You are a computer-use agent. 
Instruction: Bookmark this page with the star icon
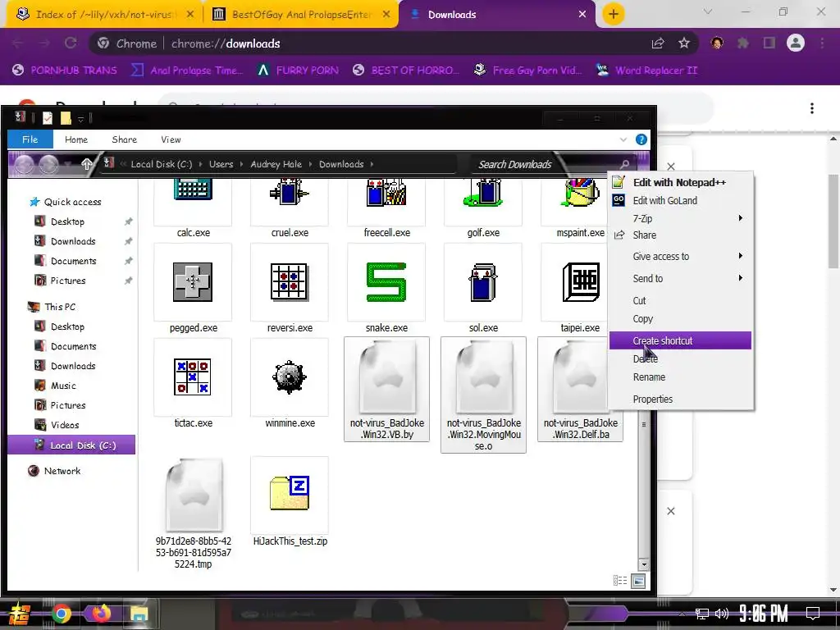click(x=684, y=43)
